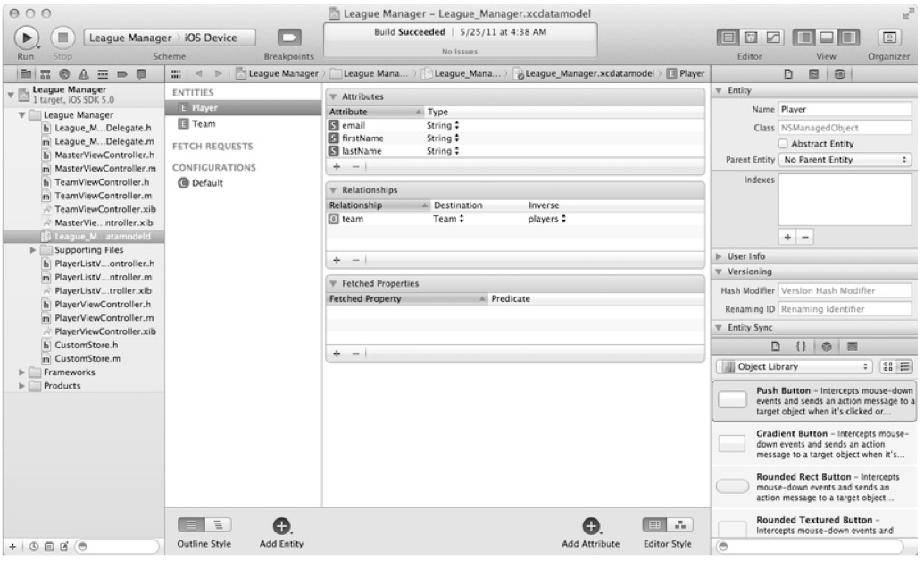
Task: Switch library to icon grid view
Action: click(x=887, y=366)
